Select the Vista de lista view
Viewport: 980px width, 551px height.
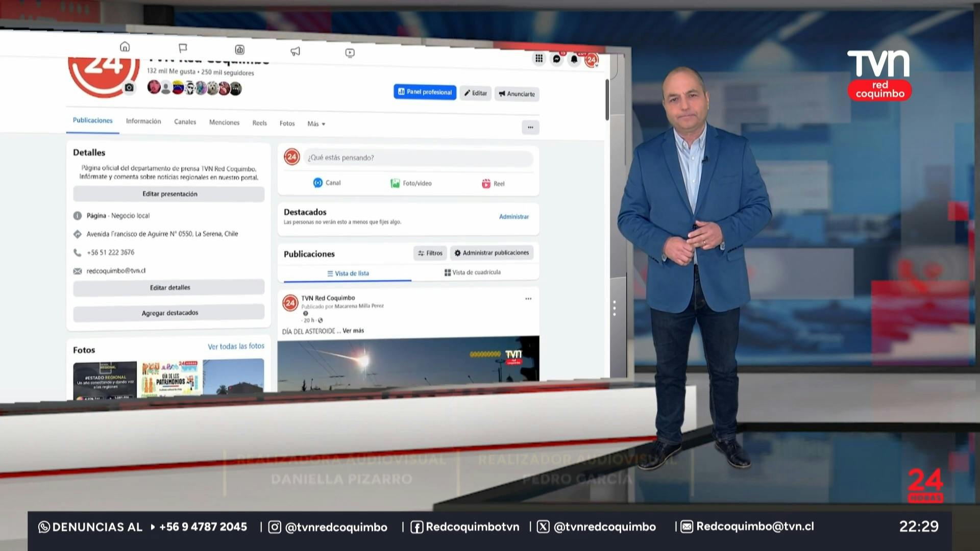[348, 273]
